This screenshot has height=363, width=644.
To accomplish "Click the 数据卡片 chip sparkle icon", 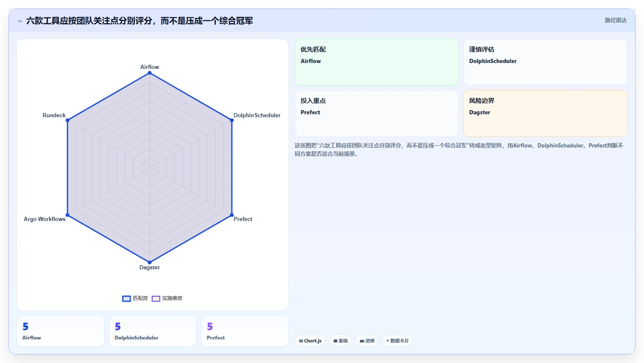I will 388,341.
